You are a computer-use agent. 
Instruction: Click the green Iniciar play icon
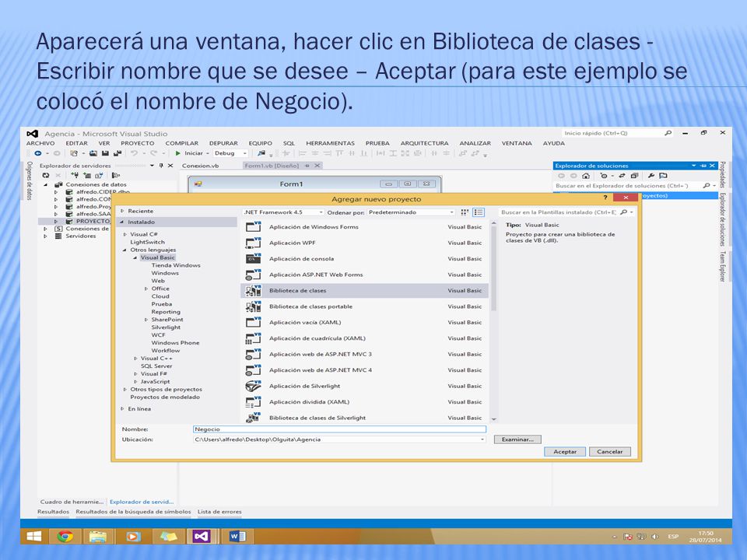click(177, 153)
